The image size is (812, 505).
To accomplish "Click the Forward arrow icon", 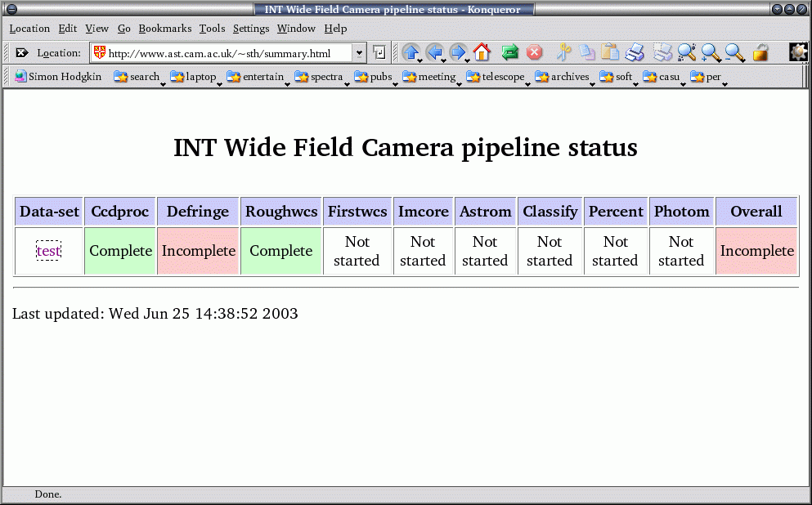I will point(458,53).
